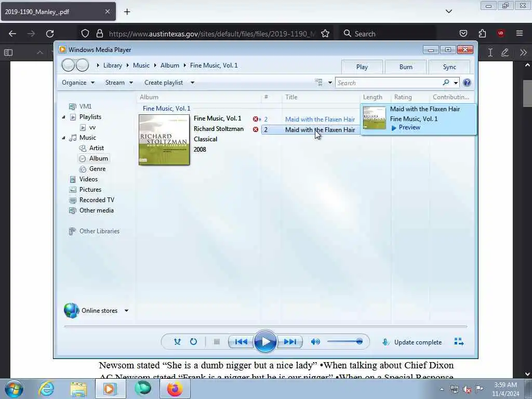
Task: Select the highlighted Maid with the Flaxen Hair row
Action: (310, 129)
